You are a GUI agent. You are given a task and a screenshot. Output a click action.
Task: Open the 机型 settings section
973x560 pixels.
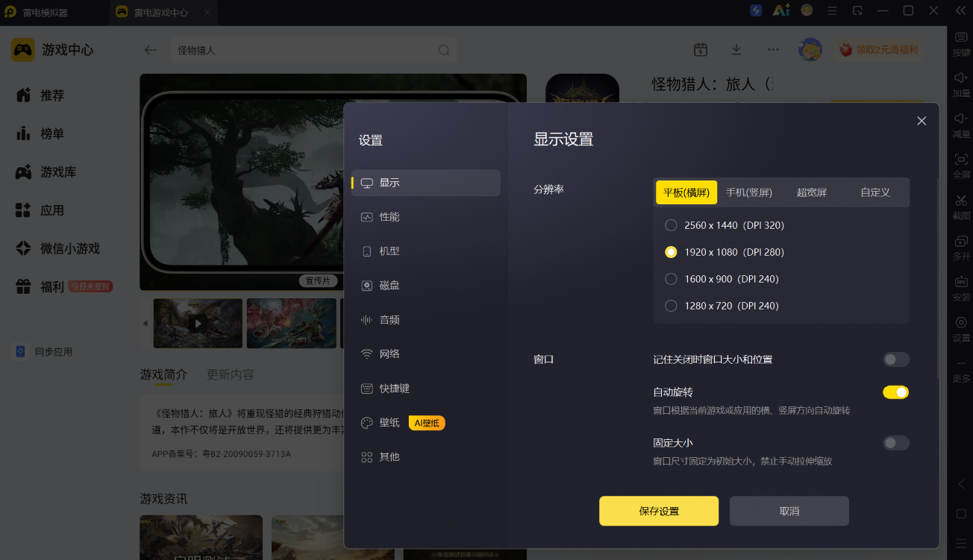pyautogui.click(x=426, y=251)
